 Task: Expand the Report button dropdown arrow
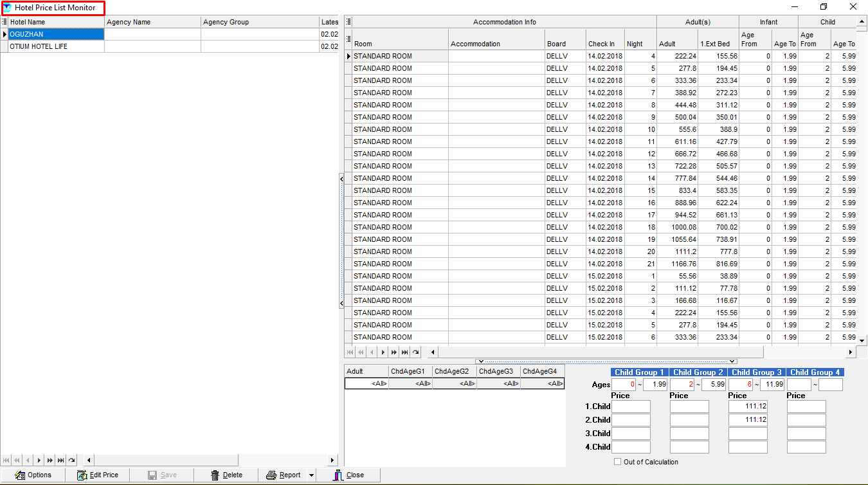pos(311,475)
